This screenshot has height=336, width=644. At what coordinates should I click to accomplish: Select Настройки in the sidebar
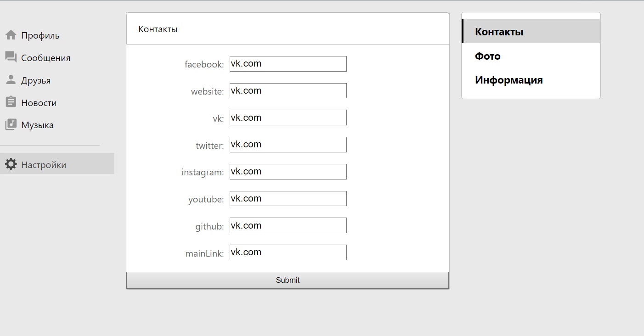point(57,163)
